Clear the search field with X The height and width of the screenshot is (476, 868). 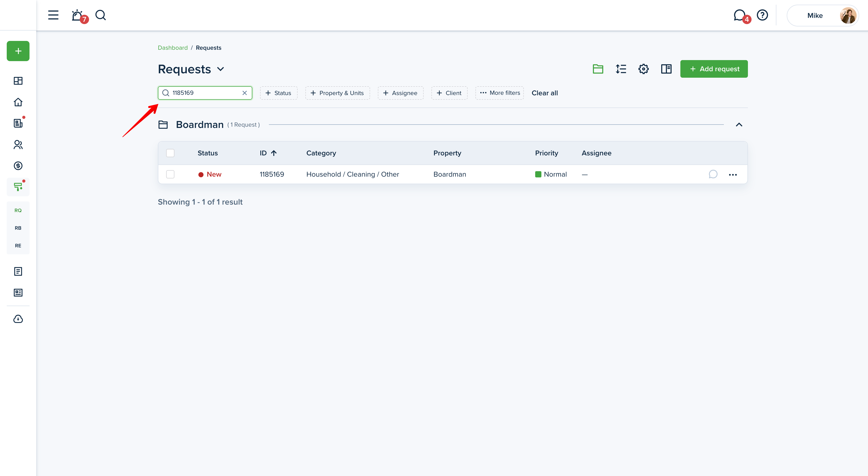pos(245,93)
